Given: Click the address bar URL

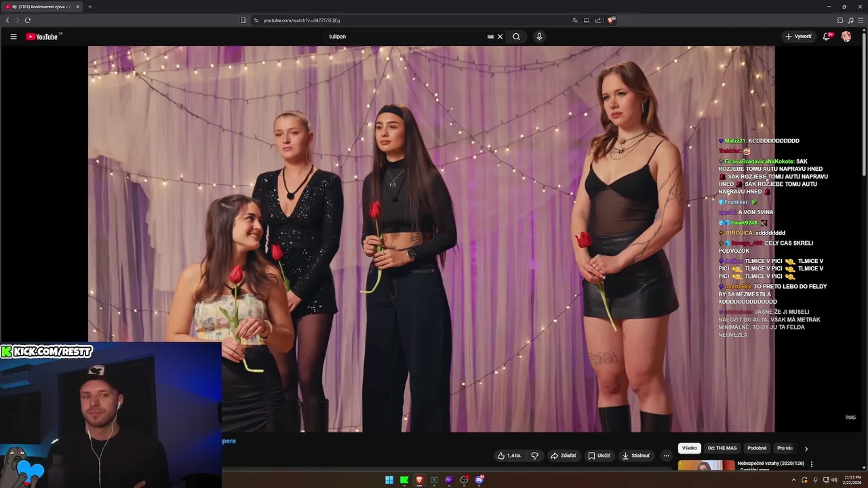Looking at the screenshot, I should 302,20.
